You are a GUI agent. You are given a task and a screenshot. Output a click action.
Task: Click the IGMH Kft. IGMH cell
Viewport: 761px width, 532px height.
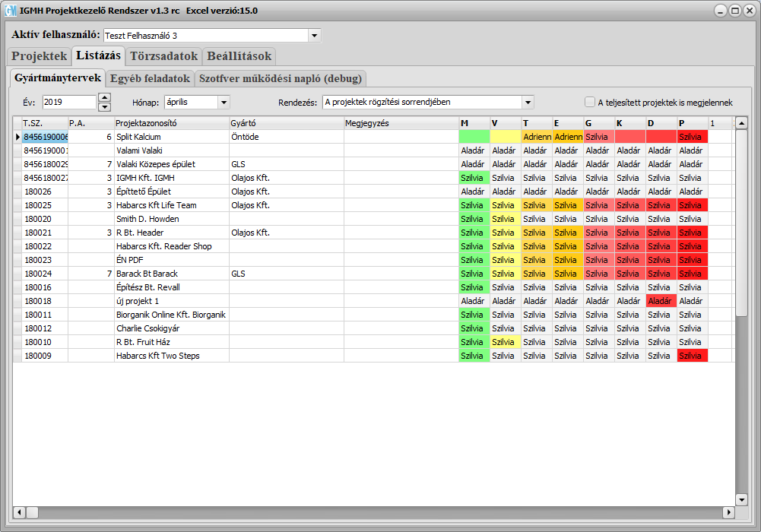coord(172,178)
